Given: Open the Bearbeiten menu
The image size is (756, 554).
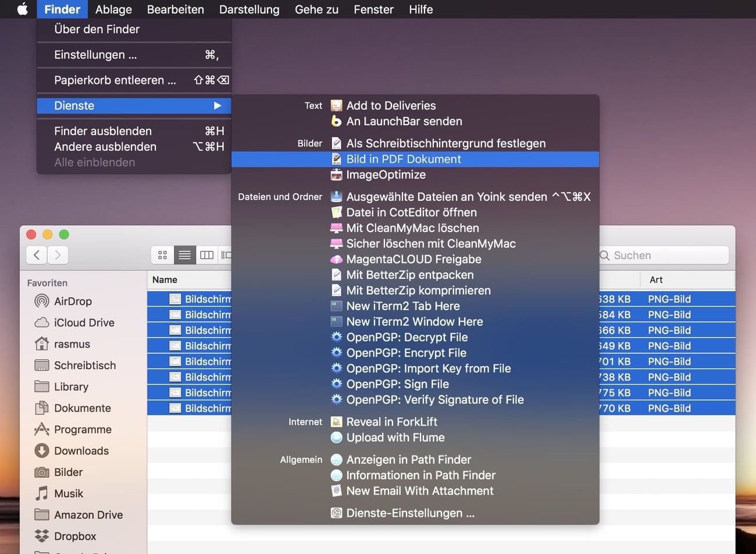Looking at the screenshot, I should click(x=176, y=9).
